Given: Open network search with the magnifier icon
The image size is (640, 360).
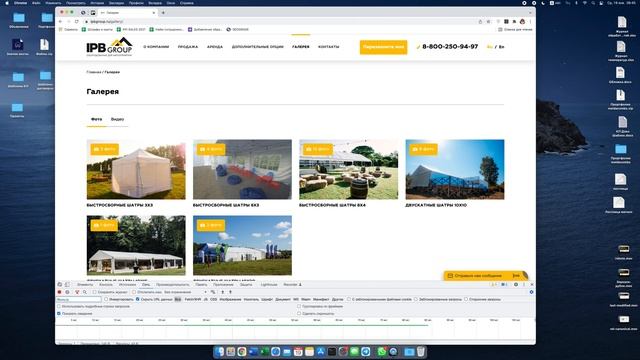Looking at the screenshot, I should coord(85,292).
